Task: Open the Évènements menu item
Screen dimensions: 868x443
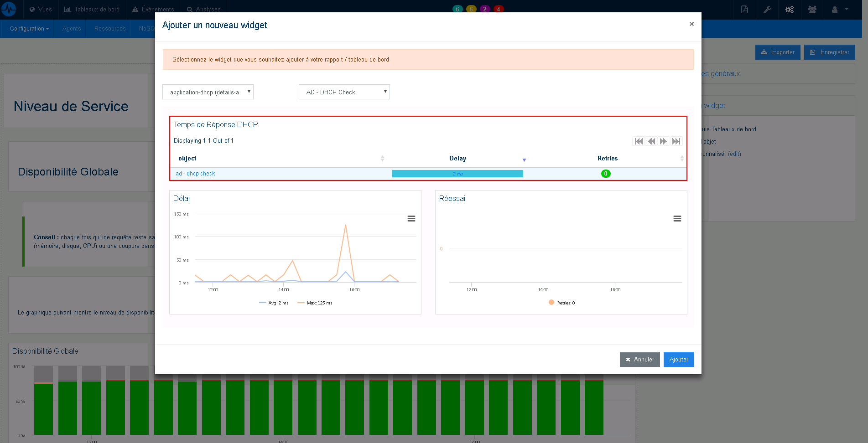Action: click(153, 9)
